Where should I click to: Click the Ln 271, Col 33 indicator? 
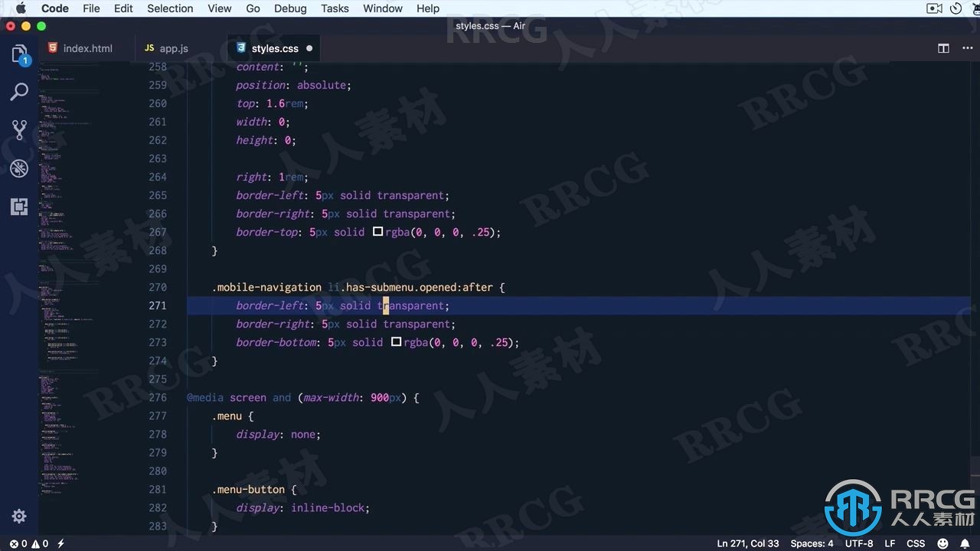pos(748,543)
